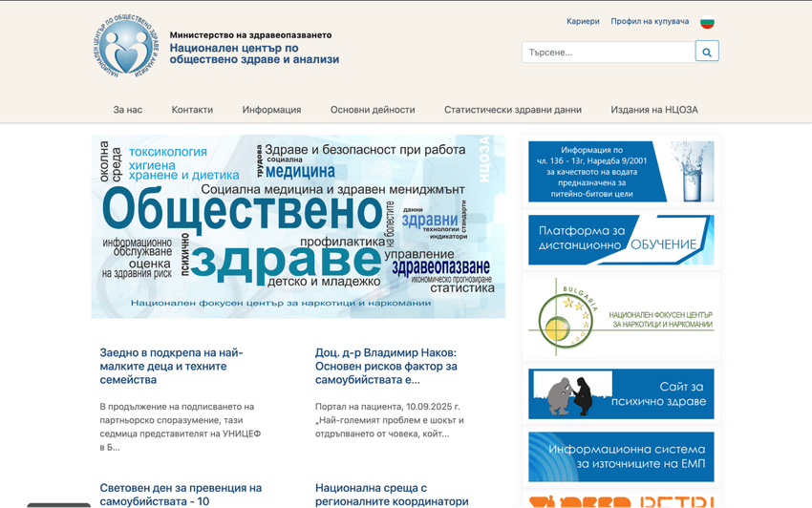Click the Обществено здраве word cloud banner
Screen dimensions: 812x508
(x=298, y=226)
